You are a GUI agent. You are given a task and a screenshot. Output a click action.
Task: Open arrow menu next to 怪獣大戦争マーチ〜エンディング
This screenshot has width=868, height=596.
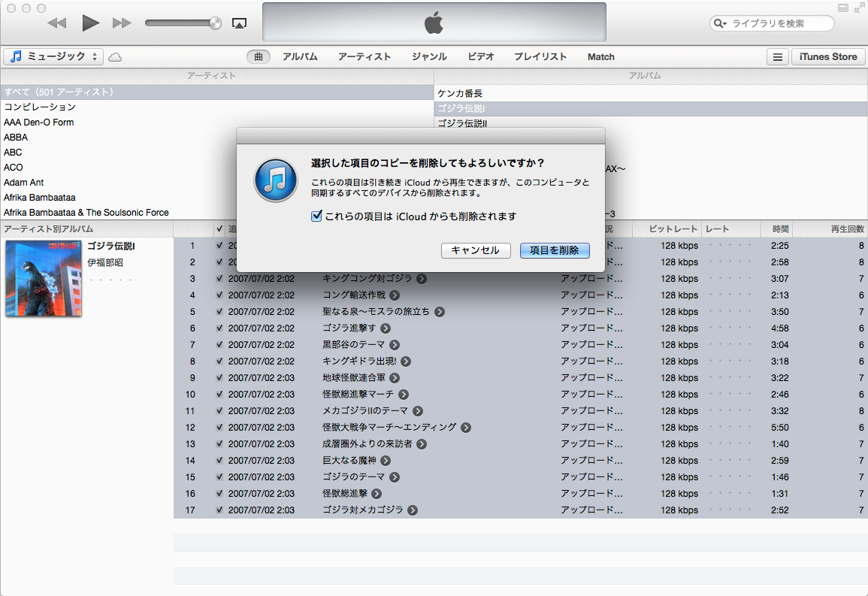tap(466, 428)
